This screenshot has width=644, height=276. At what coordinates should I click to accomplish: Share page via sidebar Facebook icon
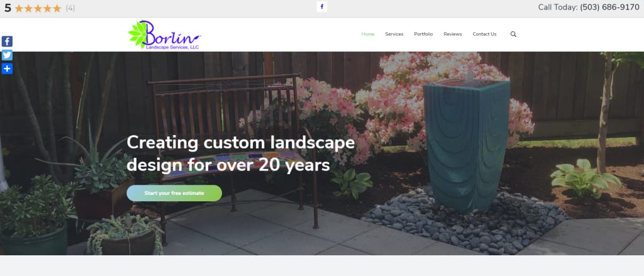click(7, 41)
